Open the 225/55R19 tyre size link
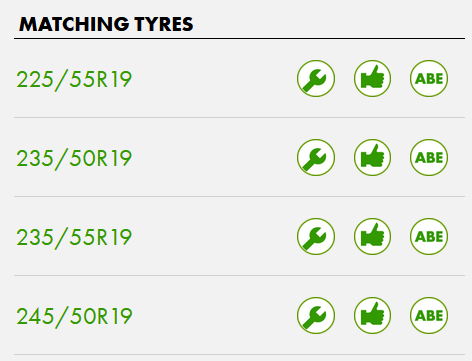This screenshot has height=361, width=472. tap(74, 80)
